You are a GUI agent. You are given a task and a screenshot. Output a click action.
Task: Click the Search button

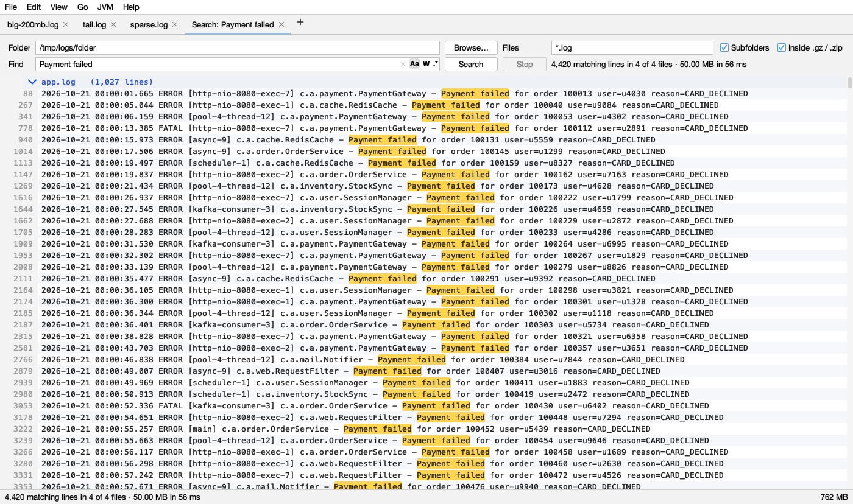click(471, 64)
